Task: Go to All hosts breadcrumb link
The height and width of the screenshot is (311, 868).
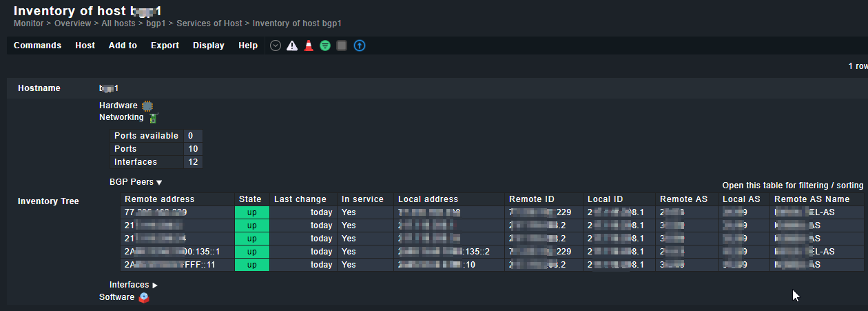Action: point(118,23)
